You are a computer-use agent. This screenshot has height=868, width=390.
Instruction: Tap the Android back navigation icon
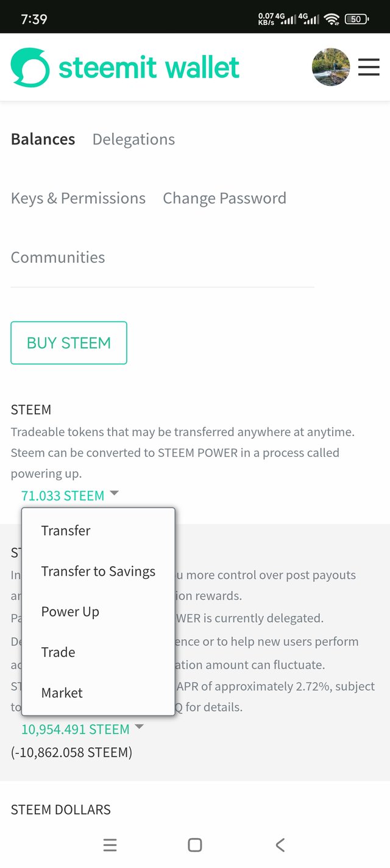[280, 845]
